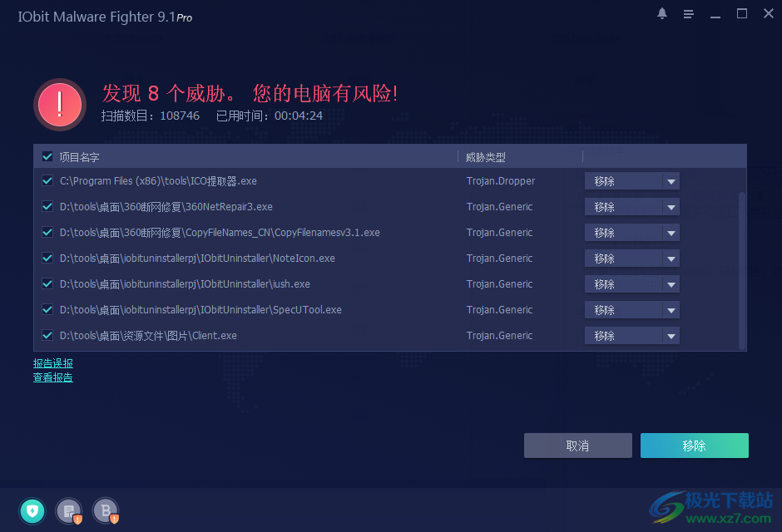The image size is (782, 532).
Task: Click the elapsed time 00:04:24
Action: click(298, 116)
